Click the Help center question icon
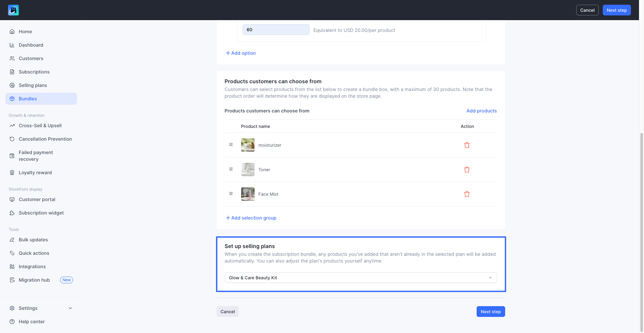The height and width of the screenshot is (333, 644). (x=12, y=322)
